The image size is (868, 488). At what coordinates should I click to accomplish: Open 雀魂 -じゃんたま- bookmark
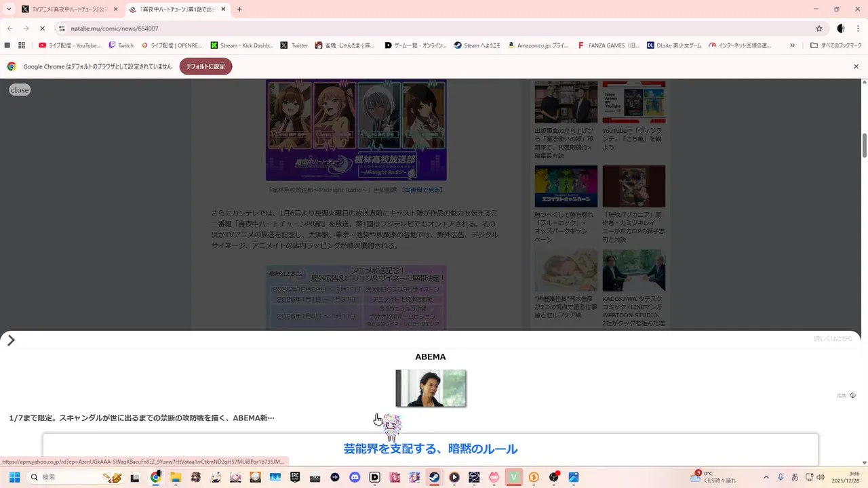click(346, 45)
